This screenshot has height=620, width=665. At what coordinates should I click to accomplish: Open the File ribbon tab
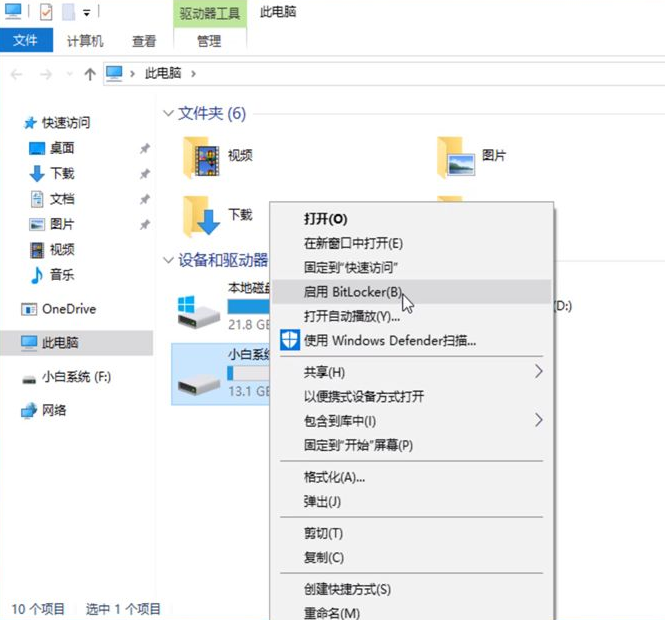[x=25, y=41]
